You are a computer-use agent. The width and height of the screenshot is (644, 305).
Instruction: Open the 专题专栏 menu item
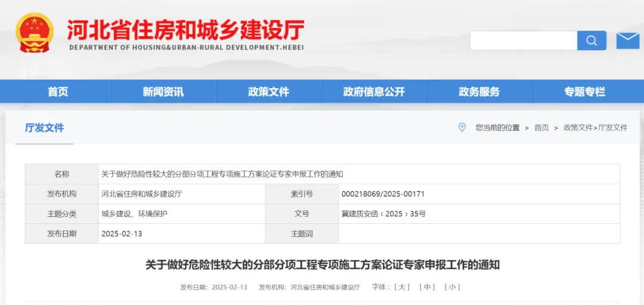tap(584, 92)
